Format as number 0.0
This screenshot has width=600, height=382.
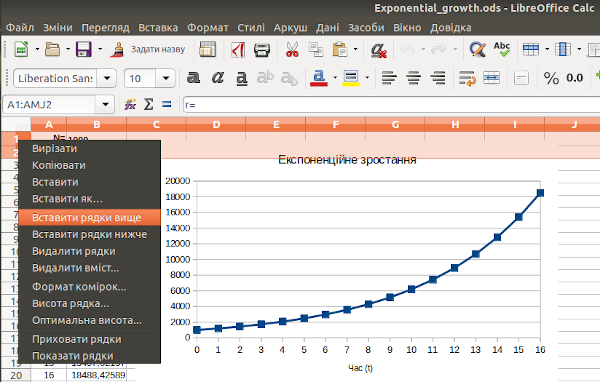(x=575, y=78)
